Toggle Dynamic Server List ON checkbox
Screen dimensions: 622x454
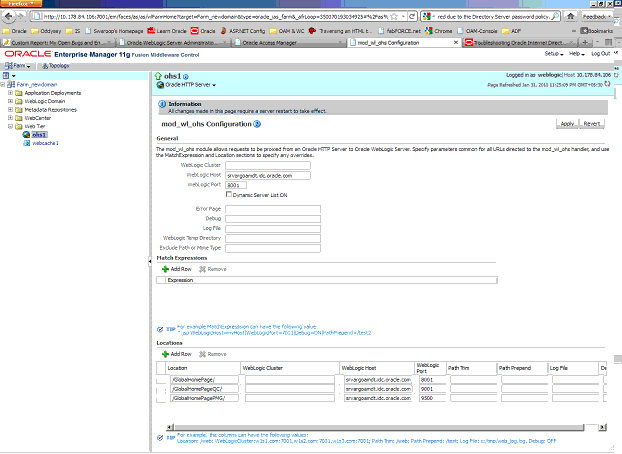pyautogui.click(x=228, y=194)
